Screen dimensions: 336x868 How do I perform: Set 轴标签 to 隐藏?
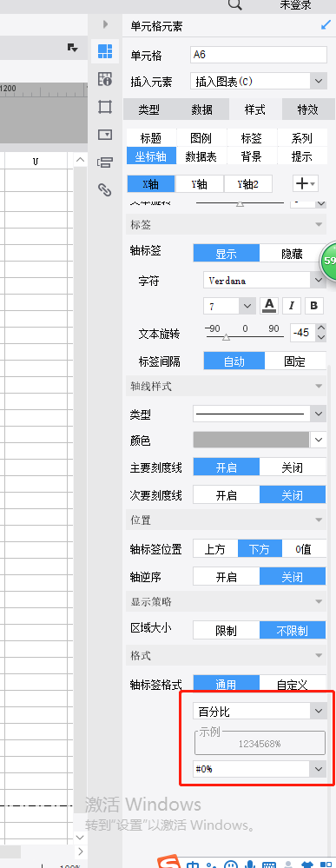(x=293, y=254)
